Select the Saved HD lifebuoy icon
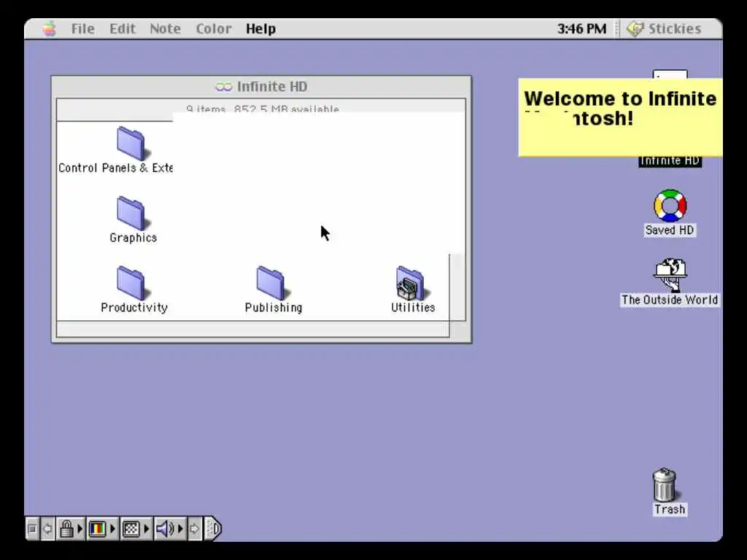Image resolution: width=747 pixels, height=560 pixels. click(x=670, y=205)
